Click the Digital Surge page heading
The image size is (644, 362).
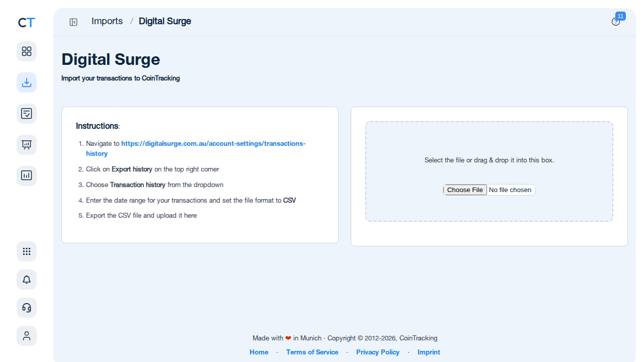click(x=111, y=59)
